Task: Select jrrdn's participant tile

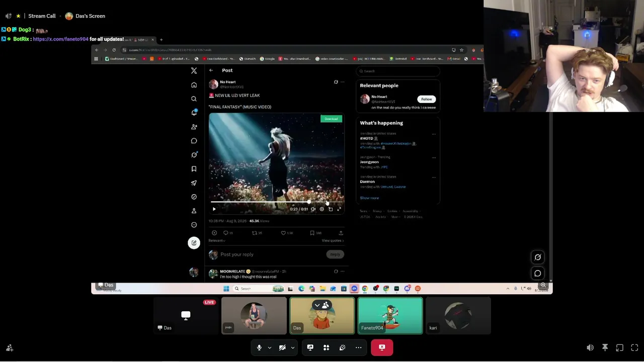Action: point(254,316)
